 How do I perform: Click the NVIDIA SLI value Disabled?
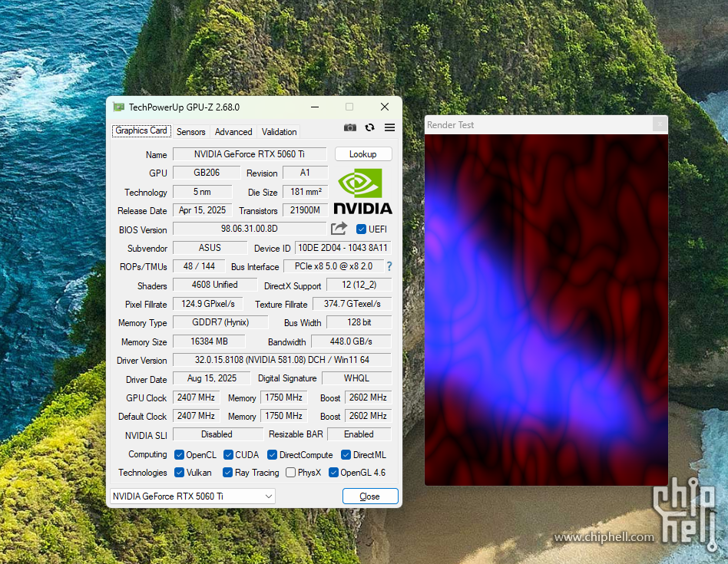pos(217,434)
